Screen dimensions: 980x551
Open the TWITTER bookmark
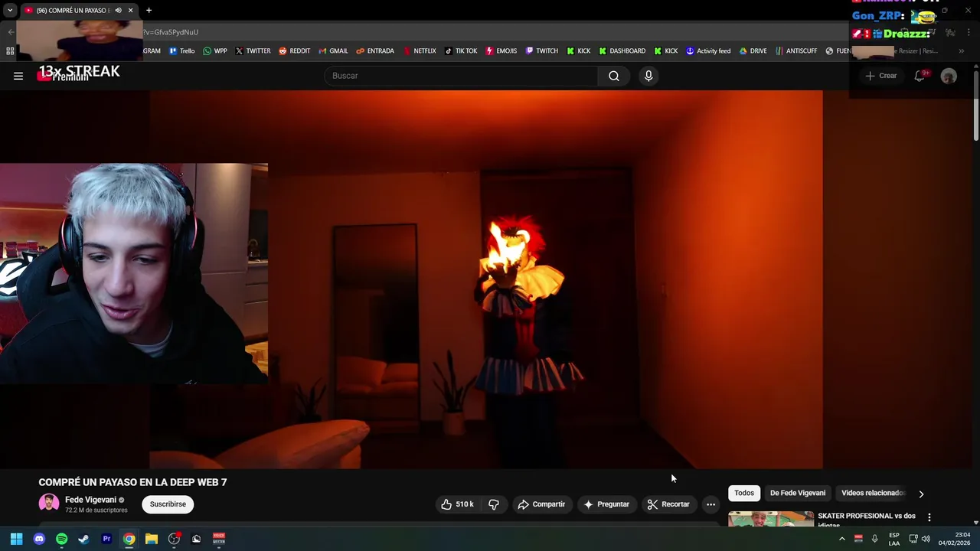pyautogui.click(x=253, y=51)
